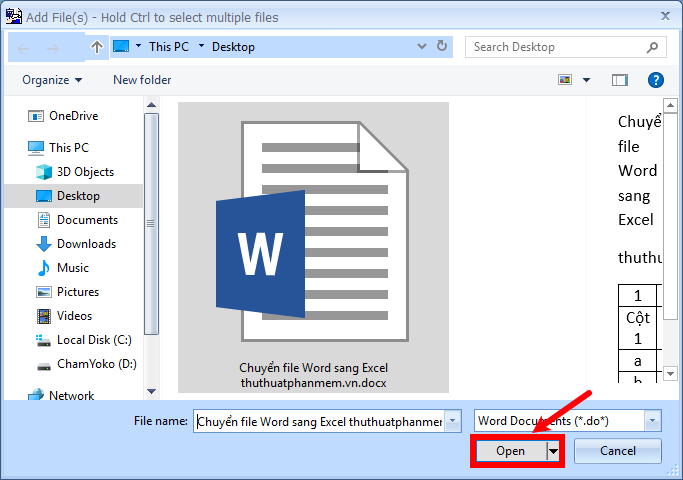Click the Open button split arrow
This screenshot has width=683, height=480.
[x=553, y=451]
